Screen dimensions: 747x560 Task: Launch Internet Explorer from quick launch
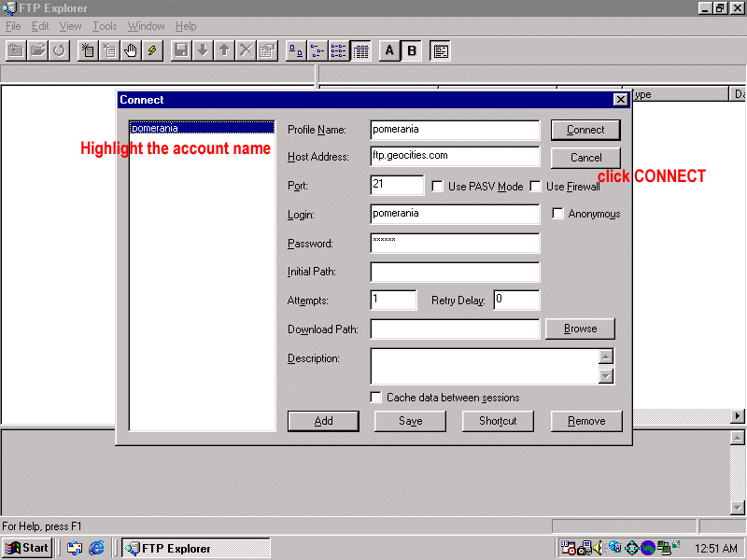[x=96, y=548]
